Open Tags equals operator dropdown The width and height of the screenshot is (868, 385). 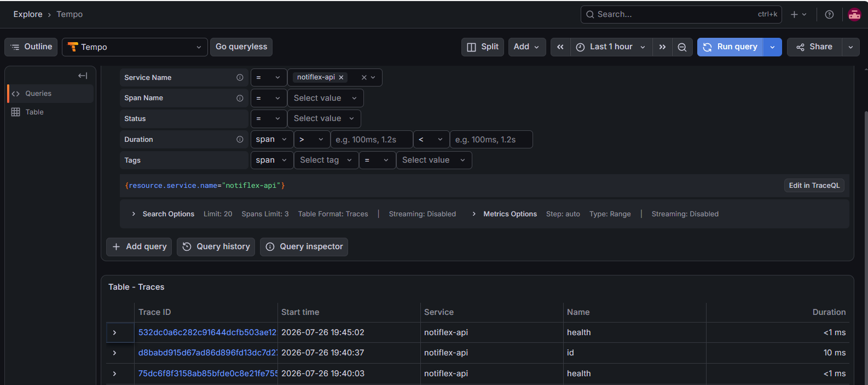point(378,160)
